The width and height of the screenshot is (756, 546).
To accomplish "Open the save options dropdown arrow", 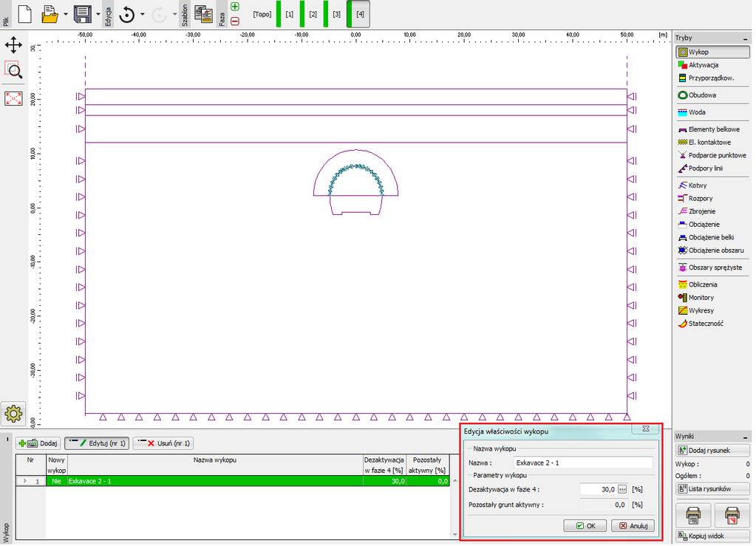I will (98, 15).
